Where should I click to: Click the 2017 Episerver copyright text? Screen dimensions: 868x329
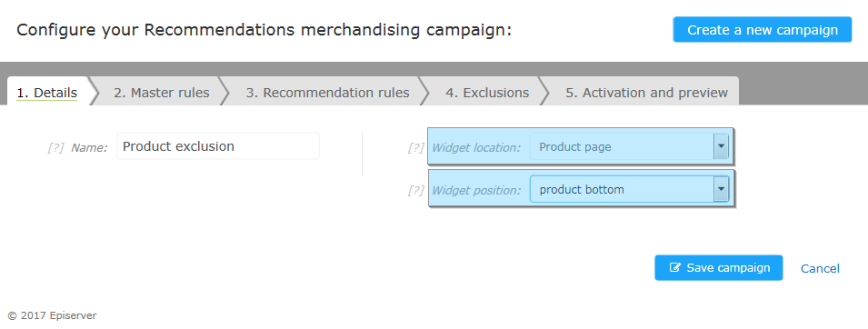pos(52,315)
